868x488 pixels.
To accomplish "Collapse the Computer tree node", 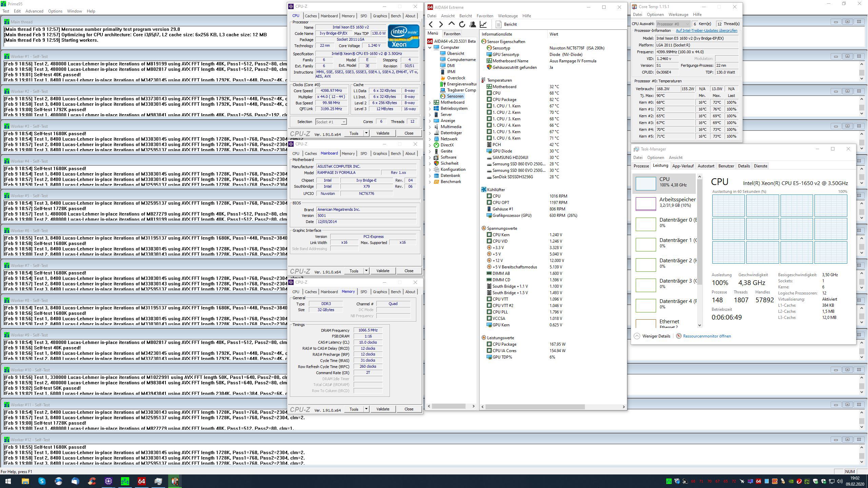I will [430, 47].
